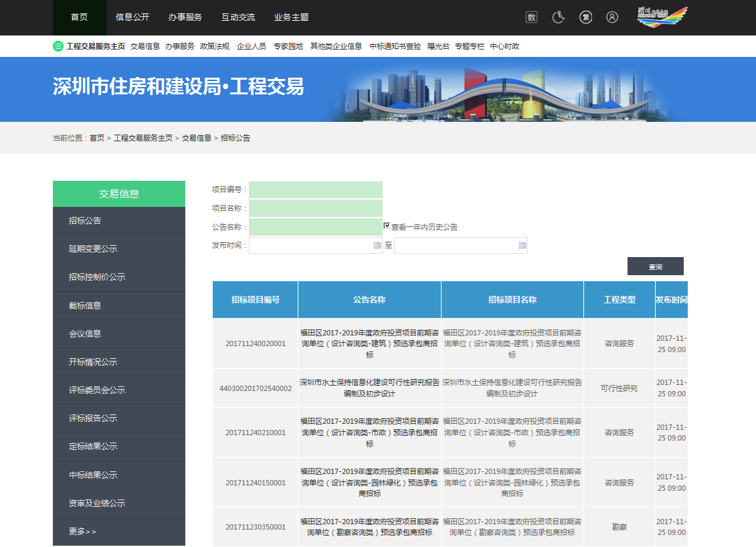Image resolution: width=756 pixels, height=547 pixels.
Task: Click project number 201711240210001
Action: (x=256, y=433)
